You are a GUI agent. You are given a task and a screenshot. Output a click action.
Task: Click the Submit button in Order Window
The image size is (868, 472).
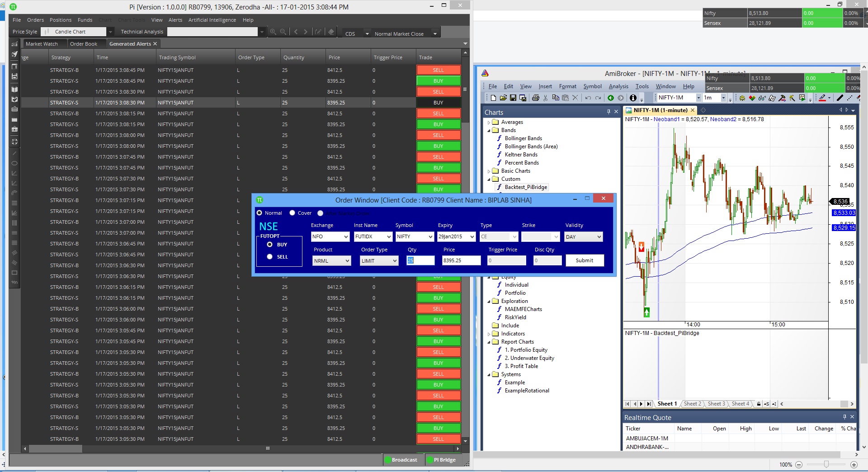pyautogui.click(x=585, y=260)
